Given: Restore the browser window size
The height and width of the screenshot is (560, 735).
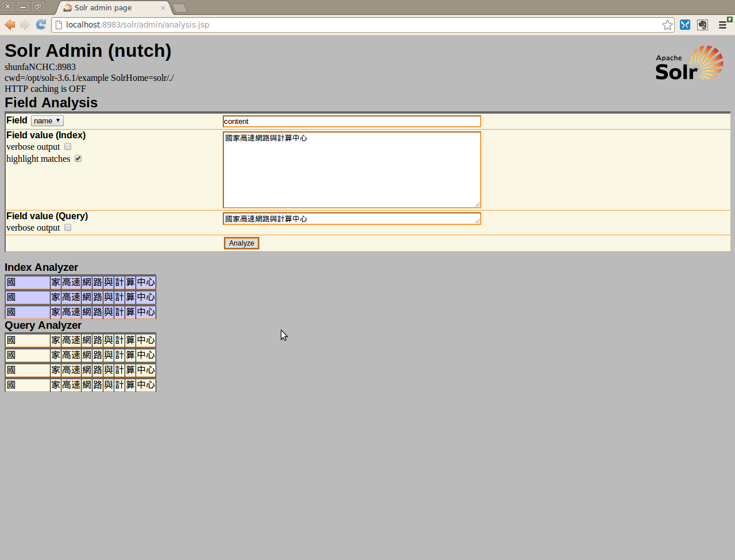Looking at the screenshot, I should [38, 7].
